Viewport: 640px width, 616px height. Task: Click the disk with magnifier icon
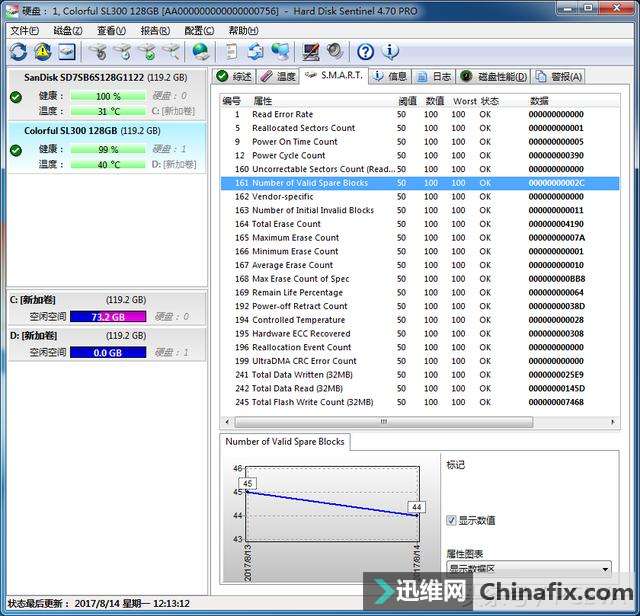171,51
